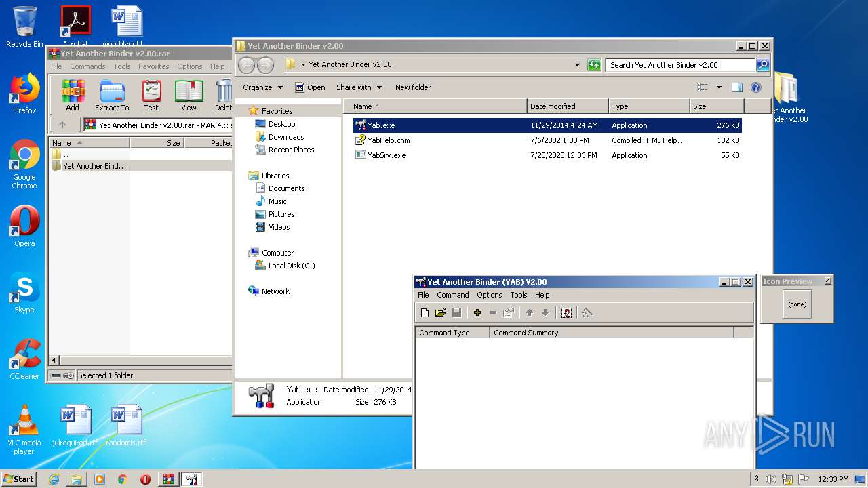Open VLC media player desktop shortcut
The image size is (868, 488).
[24, 430]
